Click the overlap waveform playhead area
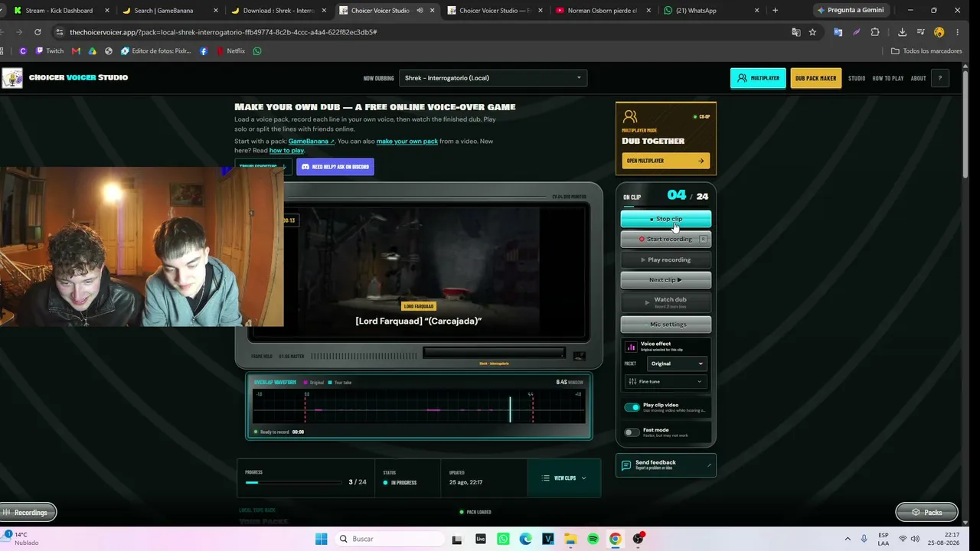The height and width of the screenshot is (551, 980). [x=419, y=407]
